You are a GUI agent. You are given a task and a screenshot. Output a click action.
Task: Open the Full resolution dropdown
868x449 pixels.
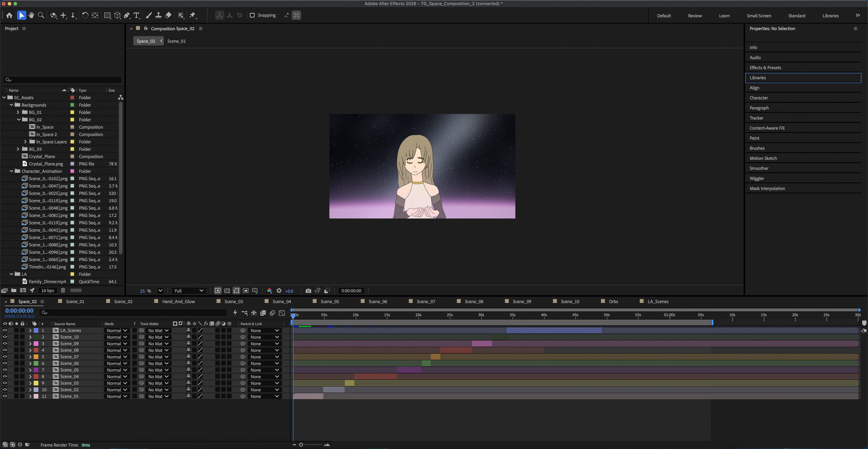tap(189, 291)
